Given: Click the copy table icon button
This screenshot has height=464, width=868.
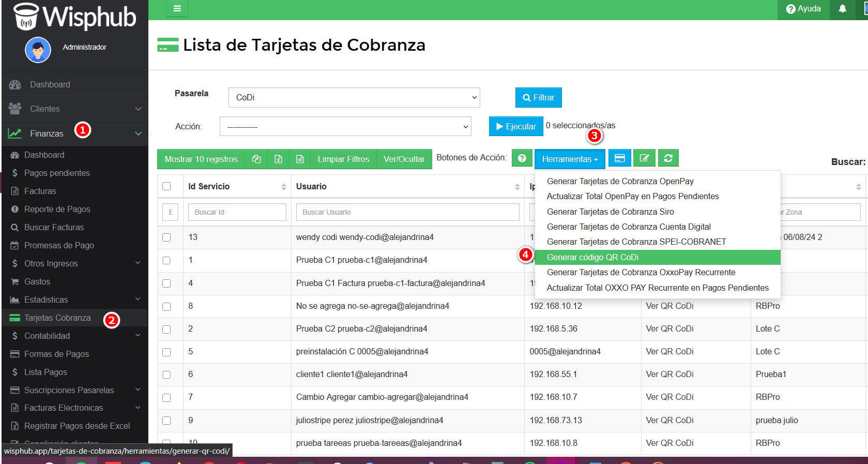Looking at the screenshot, I should [256, 159].
